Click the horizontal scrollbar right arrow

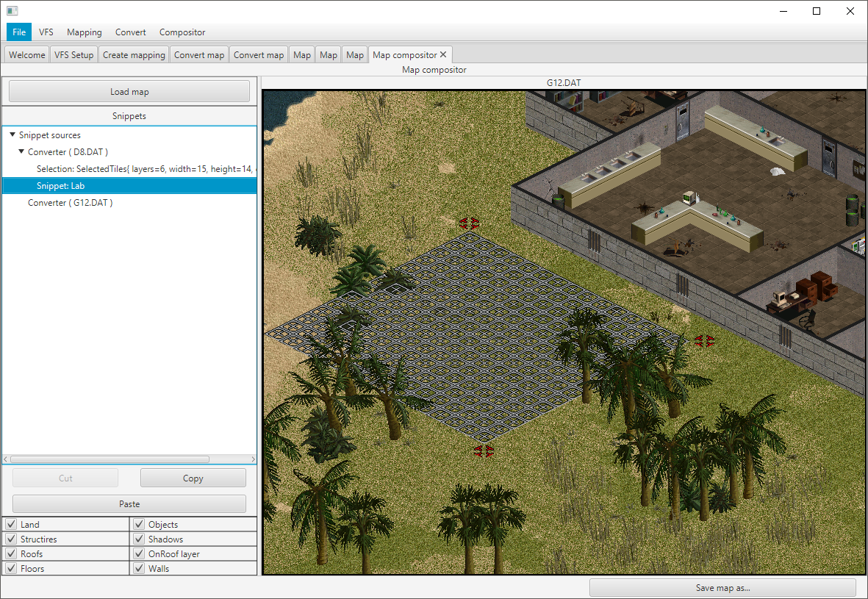pyautogui.click(x=253, y=459)
